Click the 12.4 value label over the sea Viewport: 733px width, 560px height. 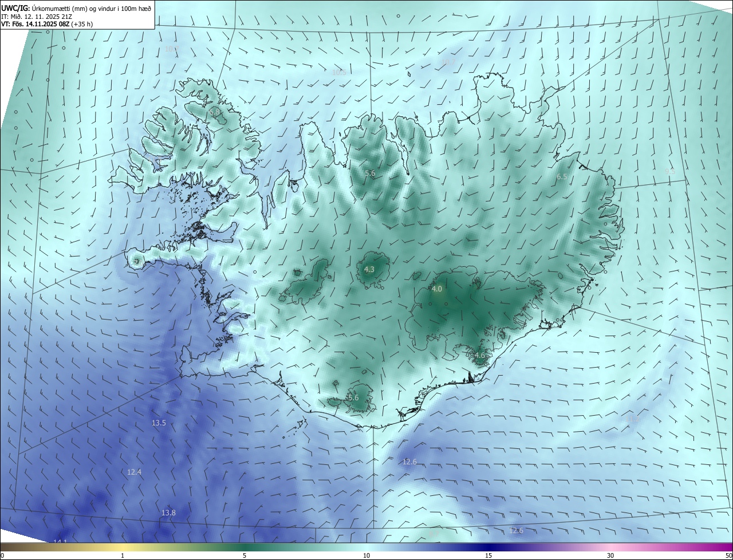point(134,472)
